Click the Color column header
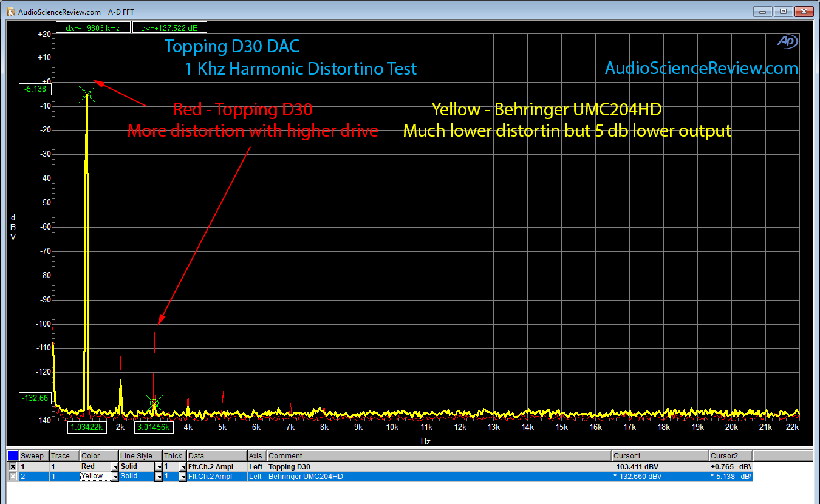 98,455
